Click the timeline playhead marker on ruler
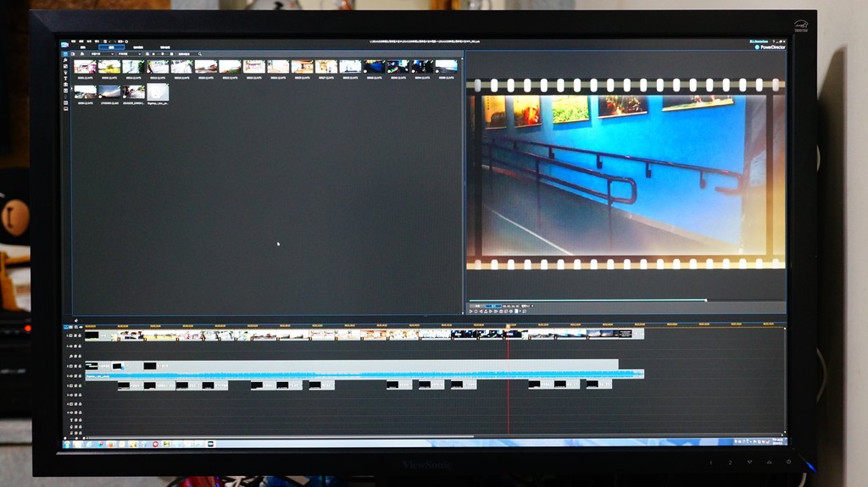The width and height of the screenshot is (868, 487). click(509, 327)
